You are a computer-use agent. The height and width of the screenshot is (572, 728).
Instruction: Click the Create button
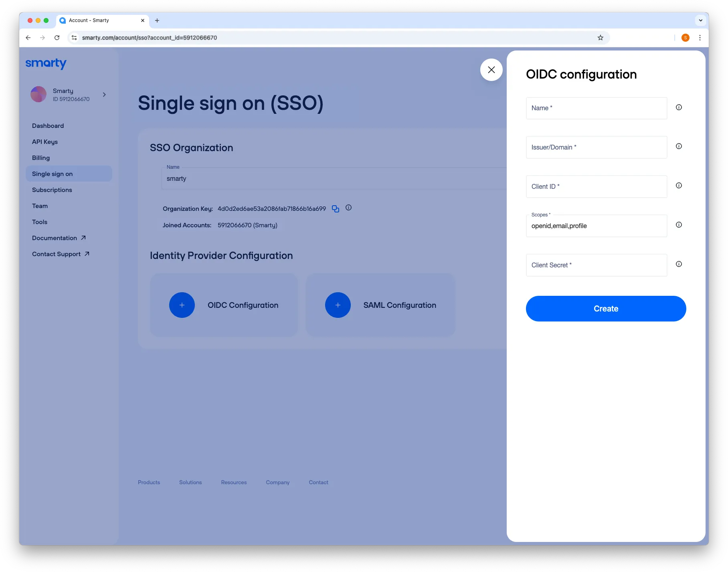pos(606,309)
